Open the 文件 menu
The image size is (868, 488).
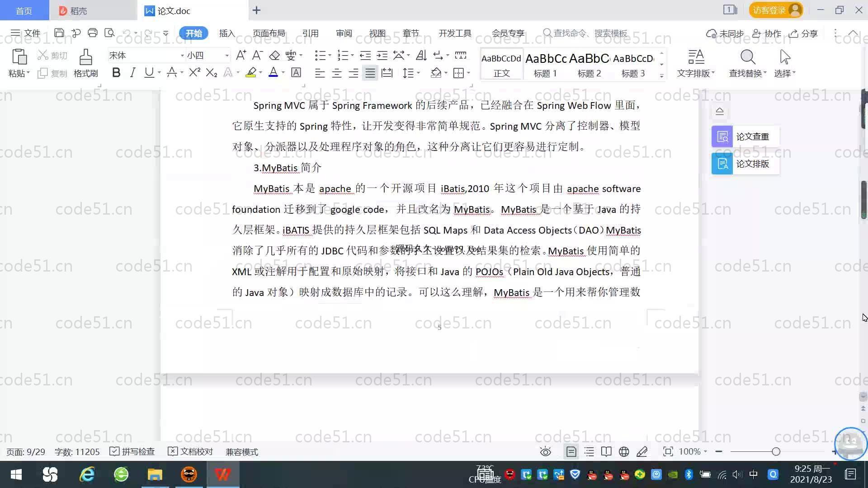click(x=26, y=33)
